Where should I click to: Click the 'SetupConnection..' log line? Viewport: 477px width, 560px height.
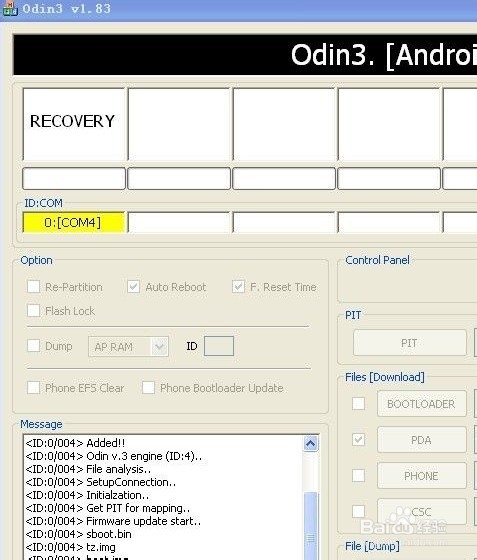(101, 482)
